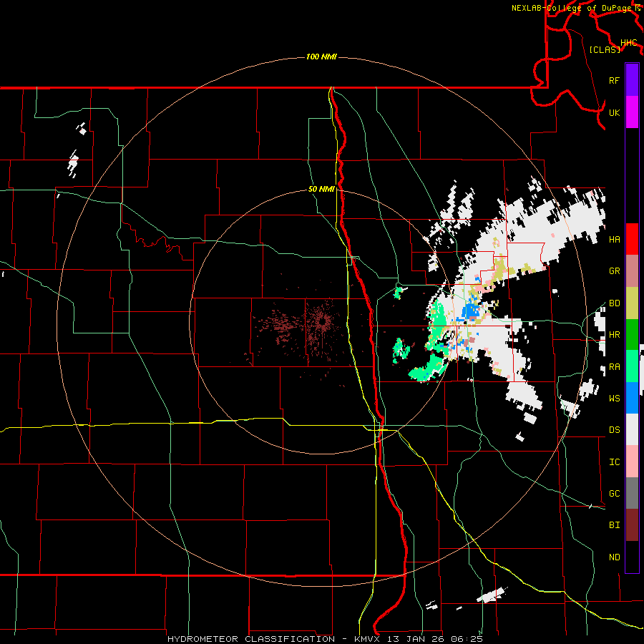
Task: Click the 'BI' legend label
Action: click(x=614, y=525)
